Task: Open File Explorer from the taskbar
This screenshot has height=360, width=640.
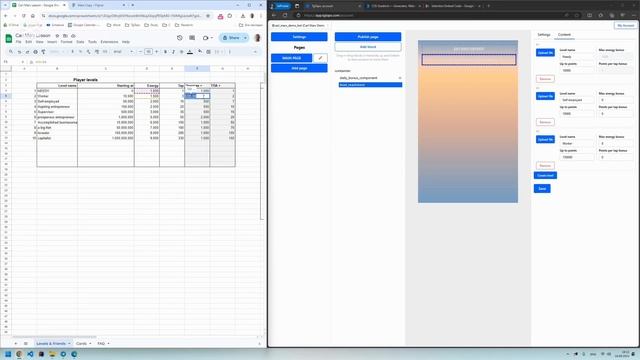Action: (52, 354)
